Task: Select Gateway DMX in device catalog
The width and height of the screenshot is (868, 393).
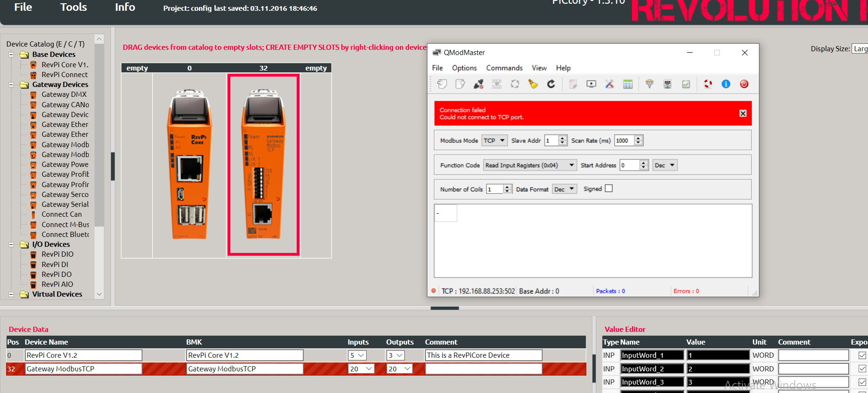Action: [64, 94]
